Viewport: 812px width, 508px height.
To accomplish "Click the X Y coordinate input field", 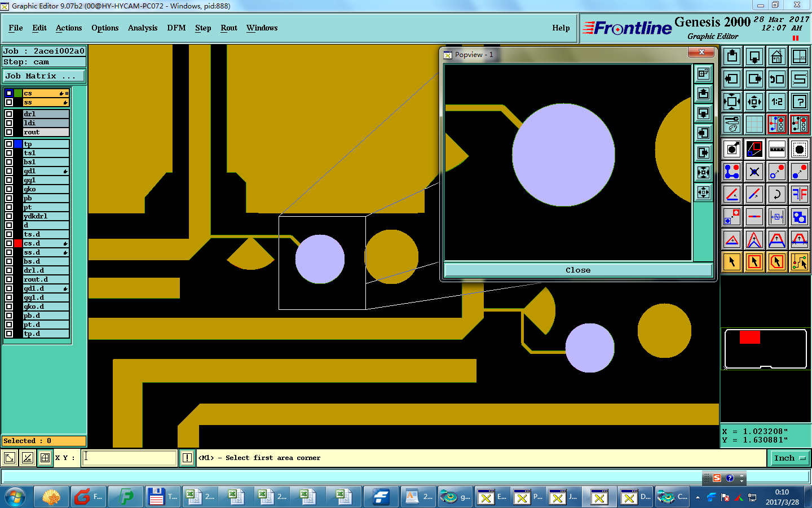I will 130,458.
